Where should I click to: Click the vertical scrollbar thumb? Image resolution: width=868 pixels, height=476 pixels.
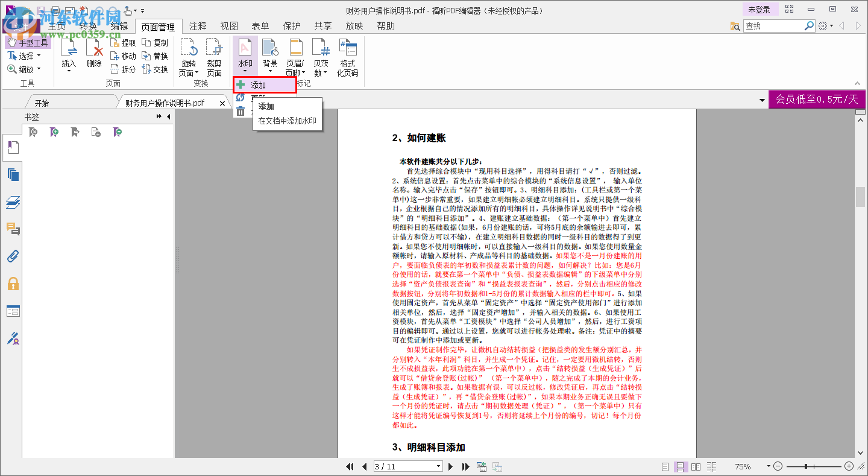click(861, 197)
